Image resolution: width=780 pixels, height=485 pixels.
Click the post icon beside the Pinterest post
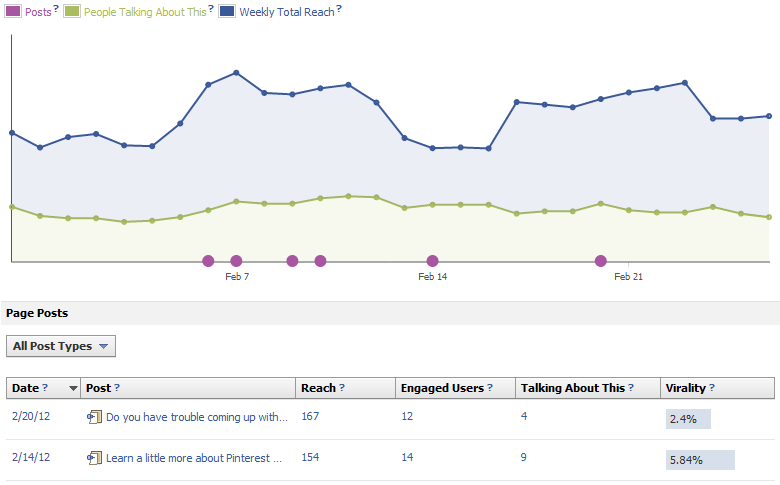[95, 458]
